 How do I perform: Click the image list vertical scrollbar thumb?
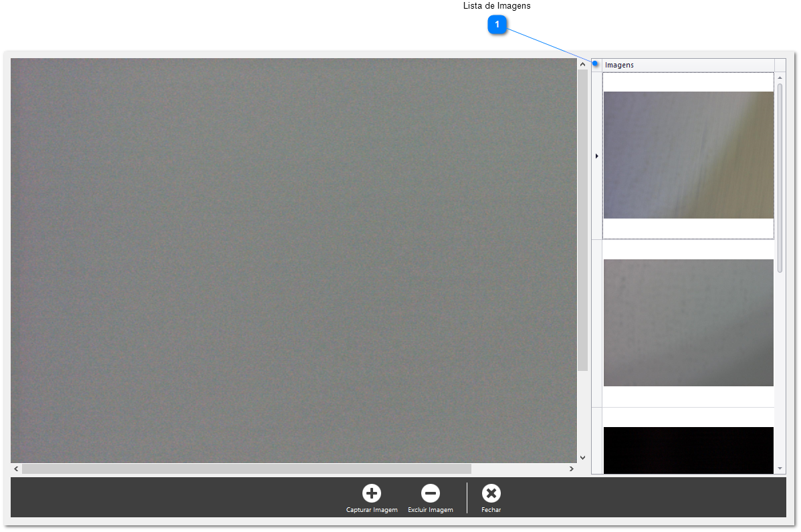pos(780,178)
